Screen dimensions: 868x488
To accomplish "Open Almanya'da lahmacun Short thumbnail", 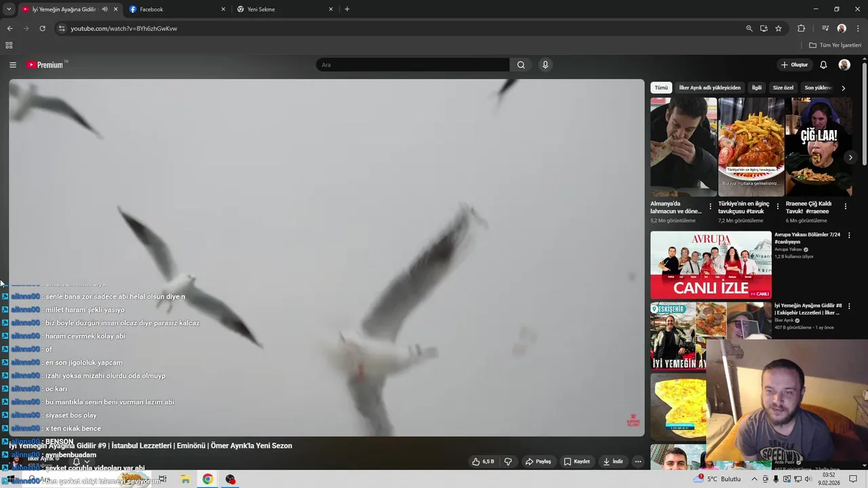I will [x=684, y=147].
